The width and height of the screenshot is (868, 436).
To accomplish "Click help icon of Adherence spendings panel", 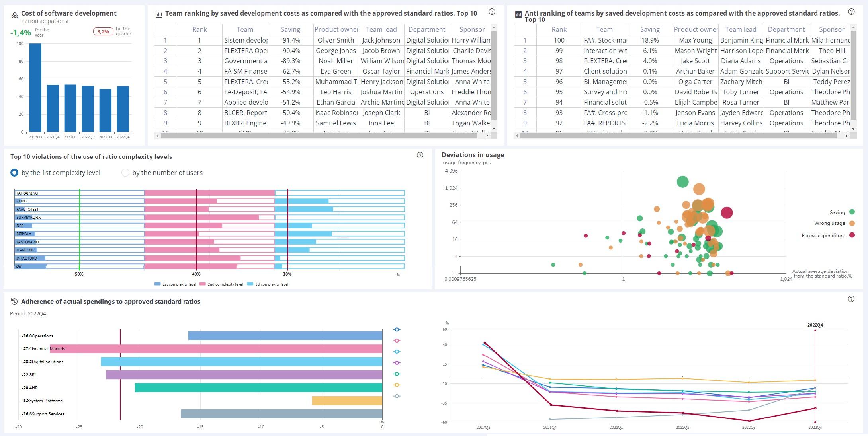I will pos(851,299).
